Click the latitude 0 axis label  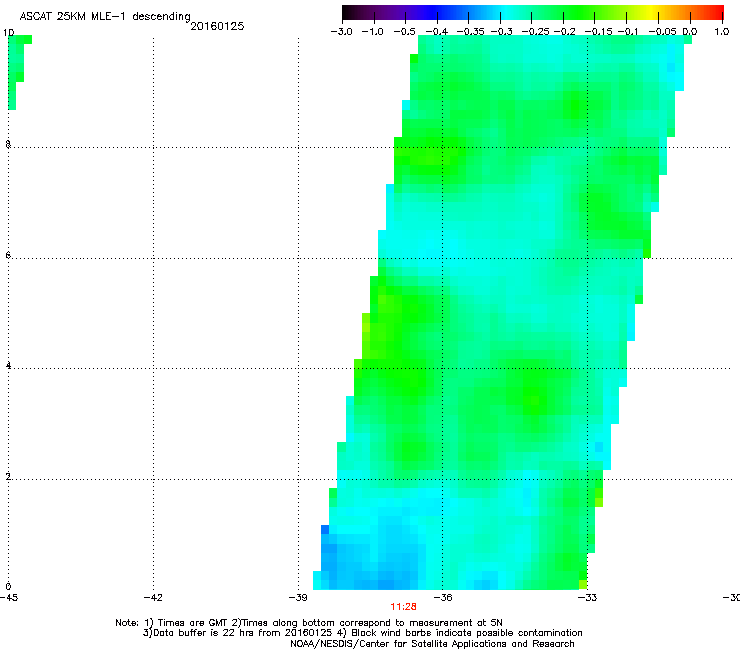[8, 587]
